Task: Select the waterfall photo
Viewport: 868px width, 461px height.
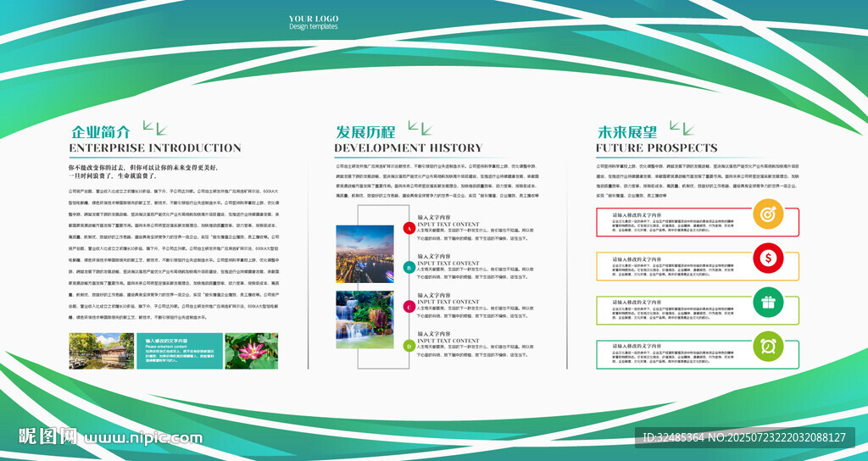Action: point(364,319)
